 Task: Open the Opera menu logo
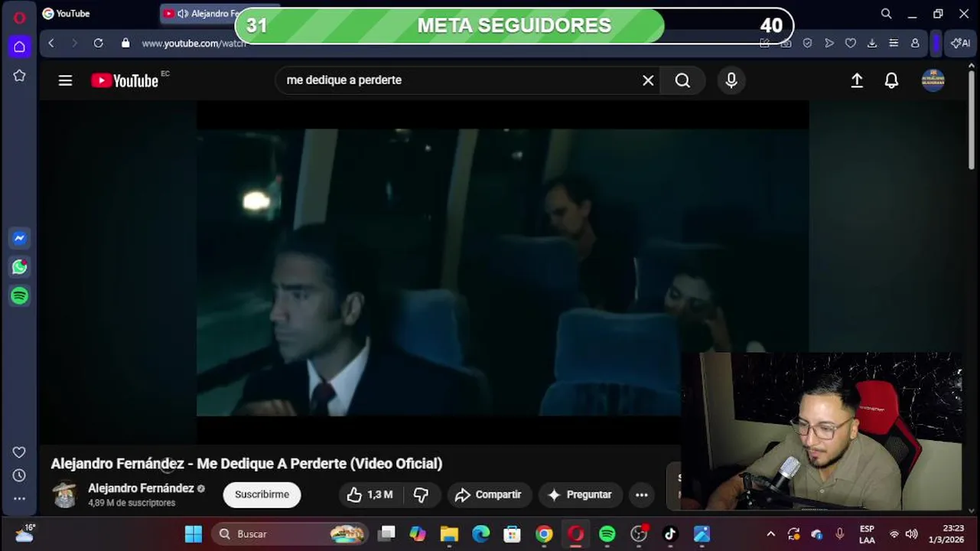[19, 17]
